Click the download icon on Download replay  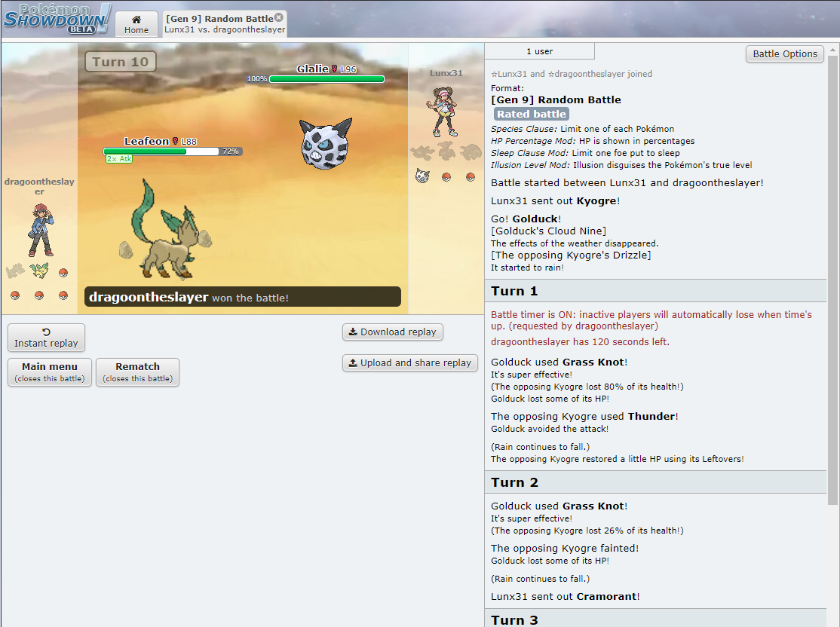(353, 332)
